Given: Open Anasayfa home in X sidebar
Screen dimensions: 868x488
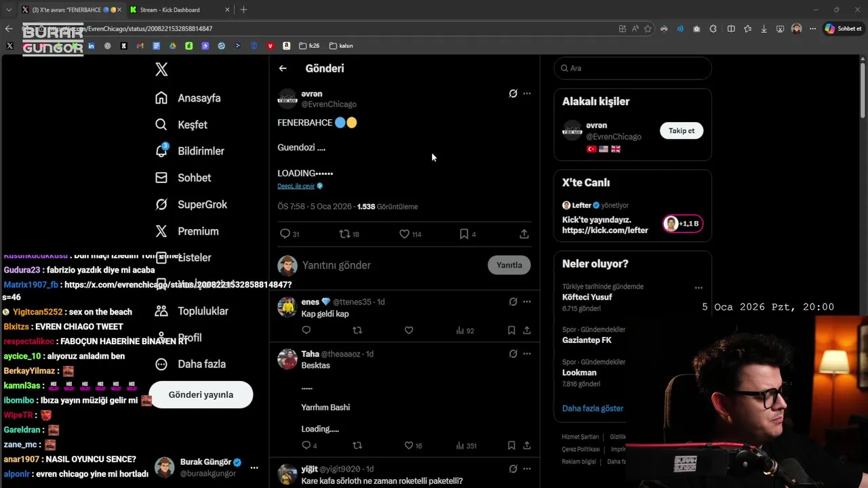Looking at the screenshot, I should pos(188,98).
